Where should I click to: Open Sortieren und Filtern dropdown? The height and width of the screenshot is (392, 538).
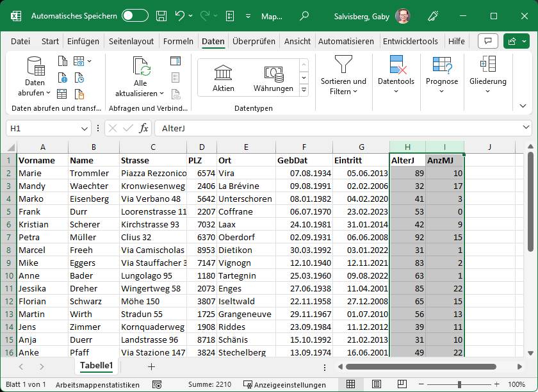[x=343, y=76]
